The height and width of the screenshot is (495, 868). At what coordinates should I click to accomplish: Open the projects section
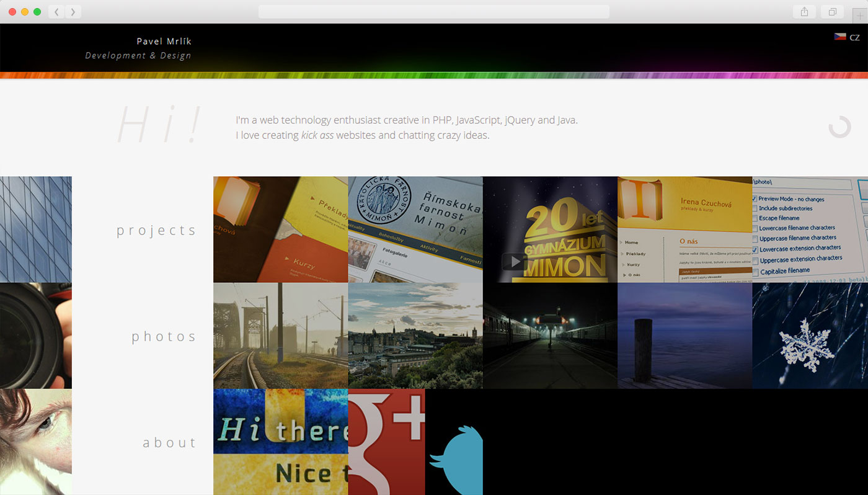(x=156, y=230)
